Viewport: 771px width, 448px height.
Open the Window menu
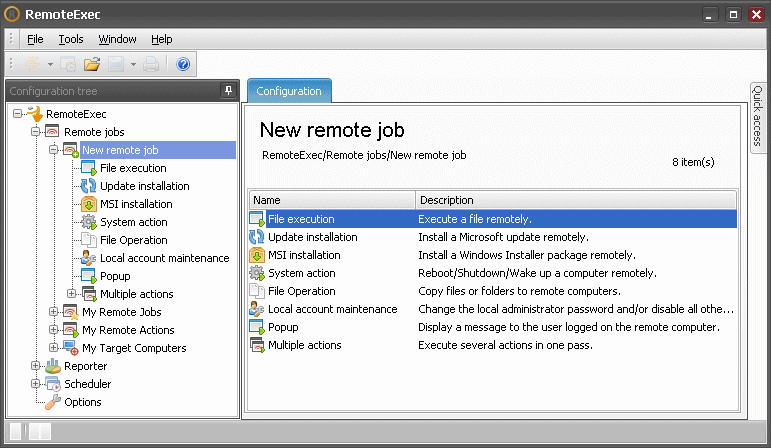117,39
